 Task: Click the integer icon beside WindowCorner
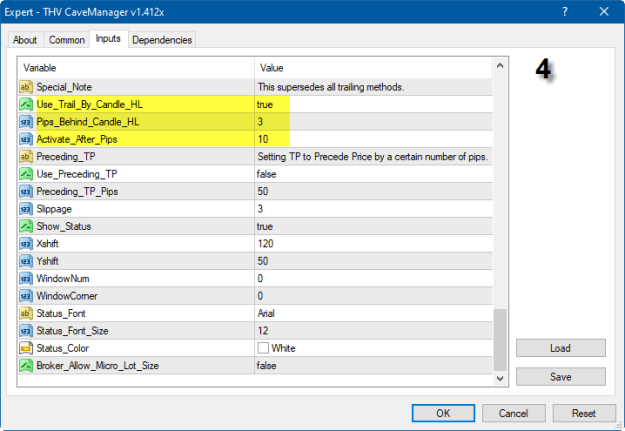tap(26, 296)
